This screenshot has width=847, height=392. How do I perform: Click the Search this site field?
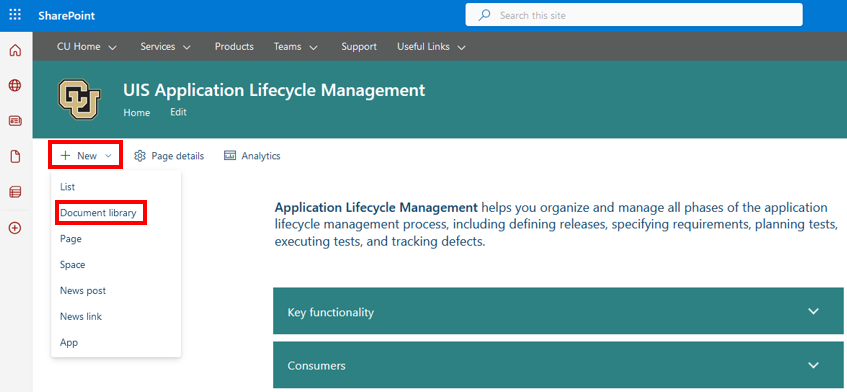[x=634, y=15]
